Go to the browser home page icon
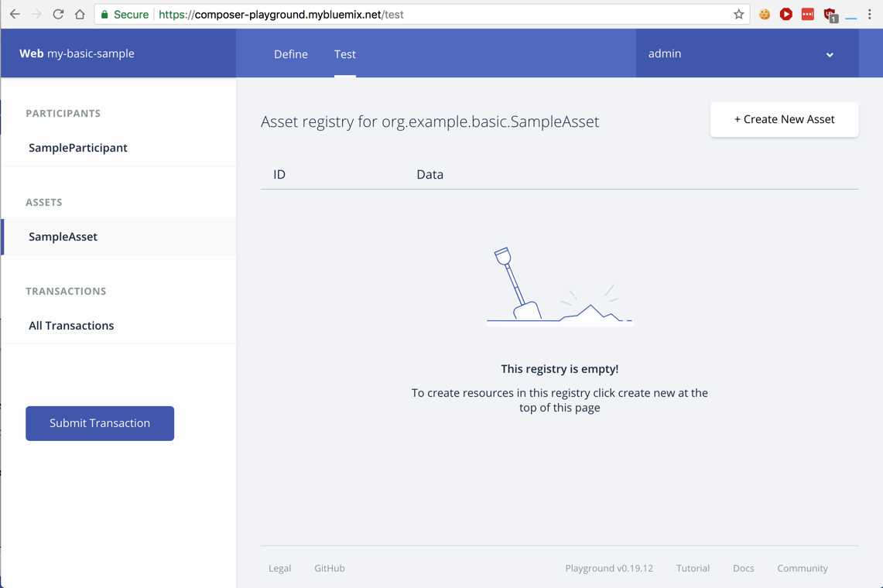The image size is (883, 588). click(80, 14)
